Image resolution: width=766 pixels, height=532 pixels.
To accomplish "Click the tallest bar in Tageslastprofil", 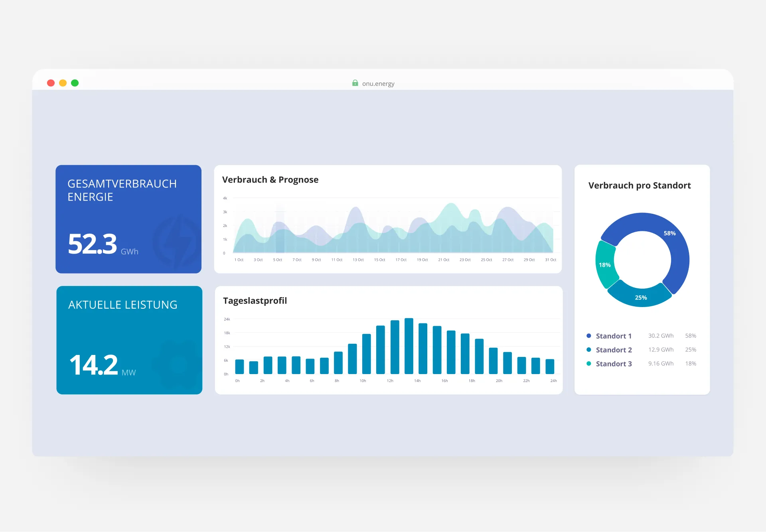I will click(409, 347).
